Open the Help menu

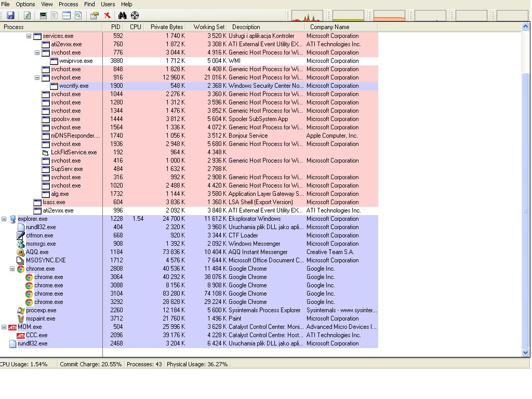point(127,4)
